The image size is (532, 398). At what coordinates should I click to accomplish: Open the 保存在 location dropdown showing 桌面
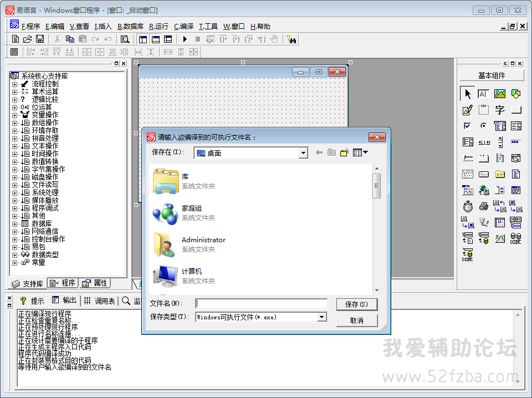[303, 153]
